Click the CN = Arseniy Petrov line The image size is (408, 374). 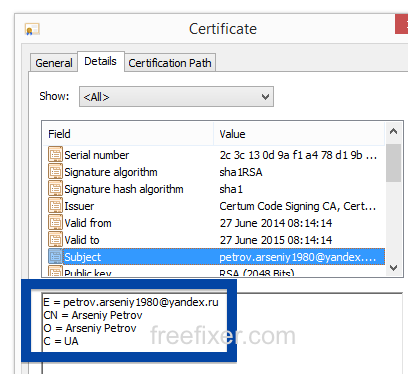(x=93, y=315)
